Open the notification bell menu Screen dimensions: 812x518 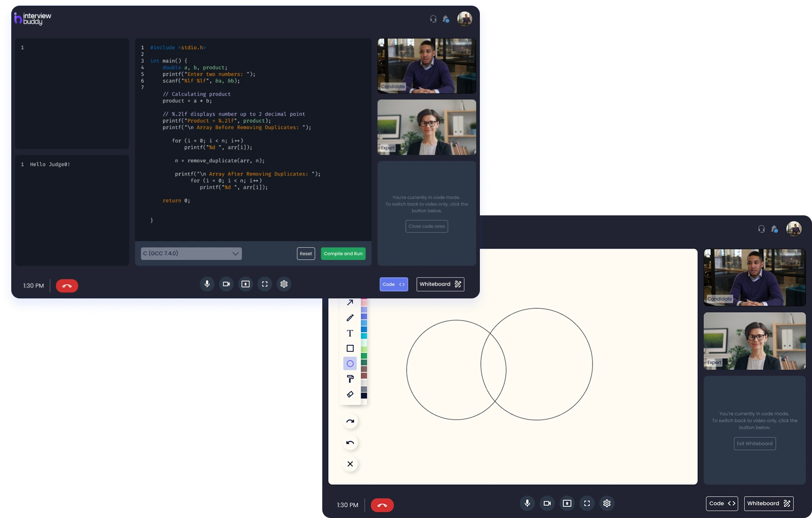pyautogui.click(x=446, y=19)
